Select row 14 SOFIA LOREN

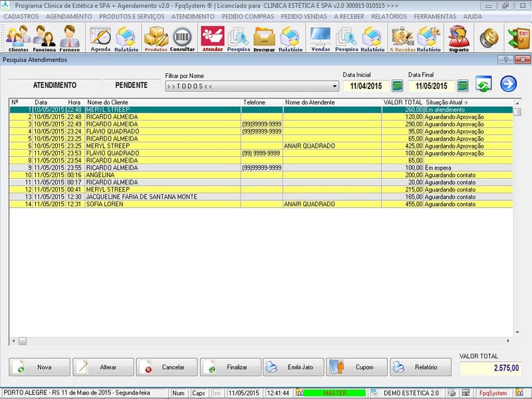(x=261, y=204)
